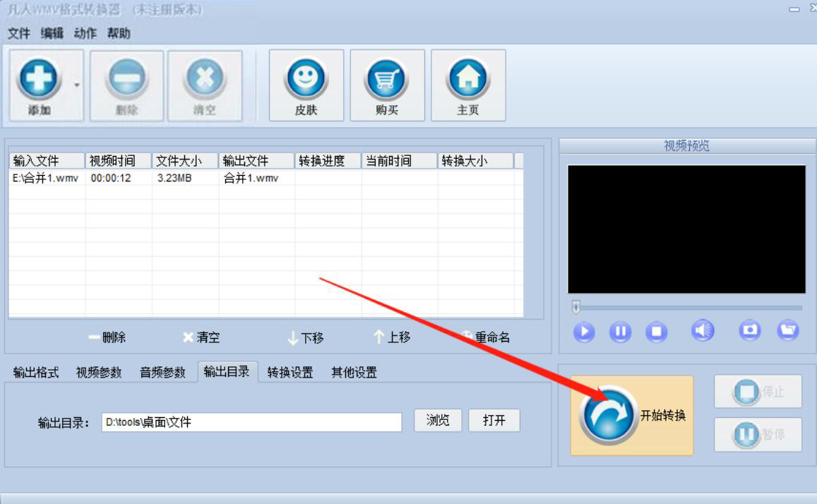This screenshot has height=504, width=817.
Task: Click the 转换大小 column header
Action: pos(476,161)
